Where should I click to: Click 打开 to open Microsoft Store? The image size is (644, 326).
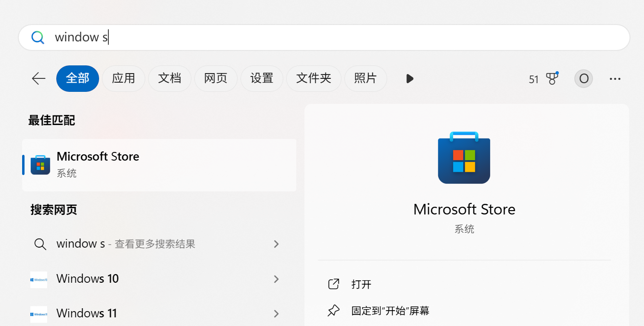pyautogui.click(x=361, y=284)
